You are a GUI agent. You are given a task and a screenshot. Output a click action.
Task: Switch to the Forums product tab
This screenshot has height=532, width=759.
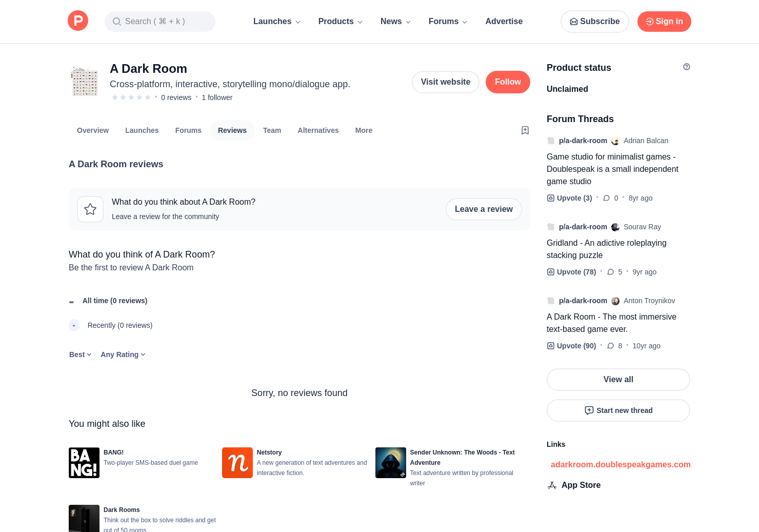188,130
